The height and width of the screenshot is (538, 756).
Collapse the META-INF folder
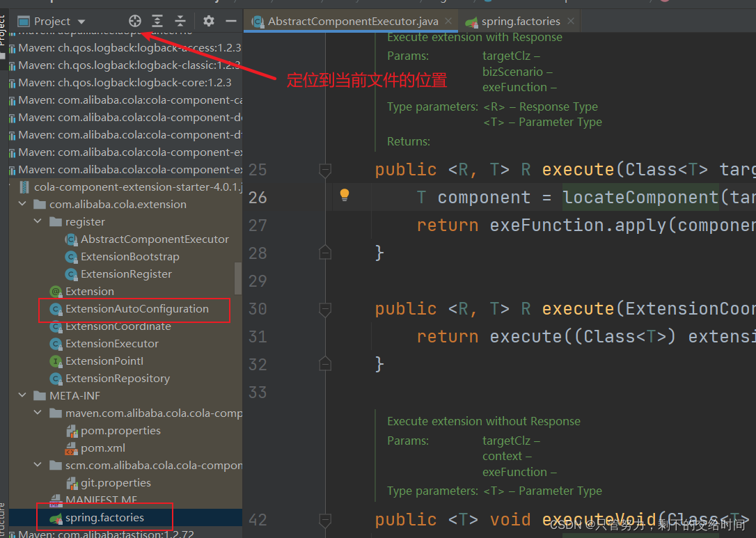(22, 395)
